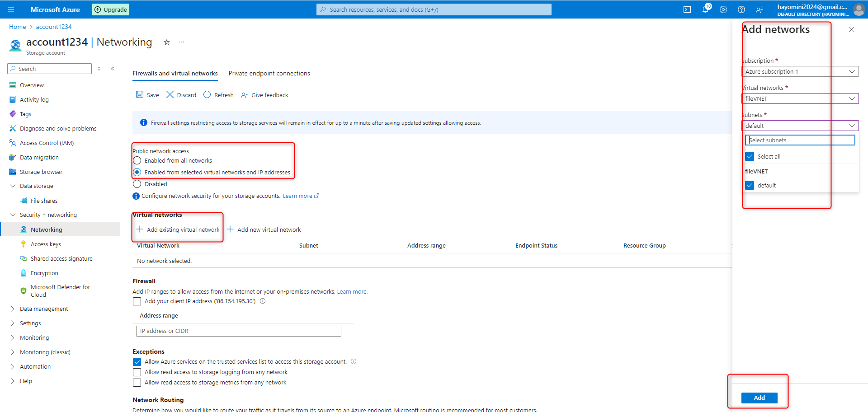868x412 pixels.
Task: Go to Home breadcrumb link
Action: pyautogui.click(x=18, y=27)
